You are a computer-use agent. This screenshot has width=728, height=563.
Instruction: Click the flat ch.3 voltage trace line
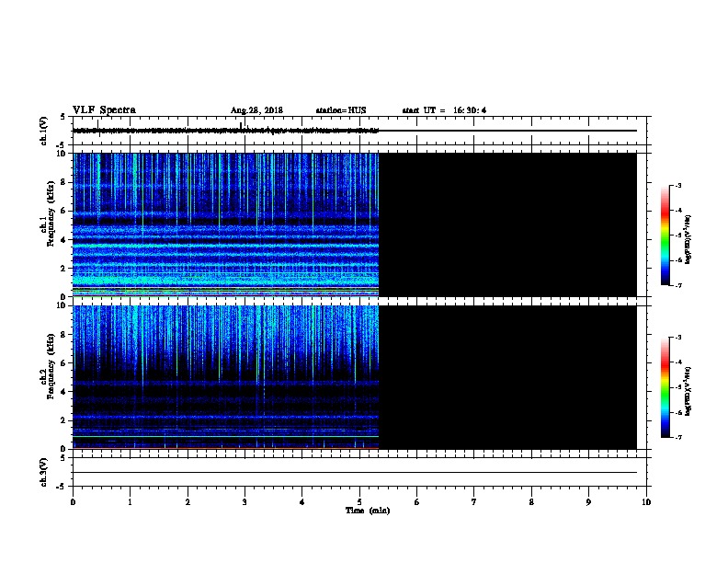pos(355,473)
